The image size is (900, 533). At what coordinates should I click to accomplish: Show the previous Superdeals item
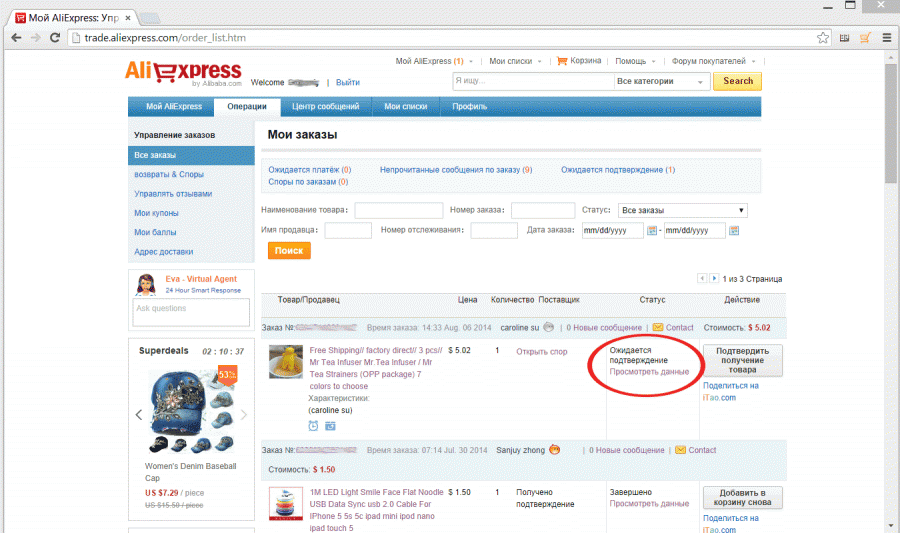[138, 414]
